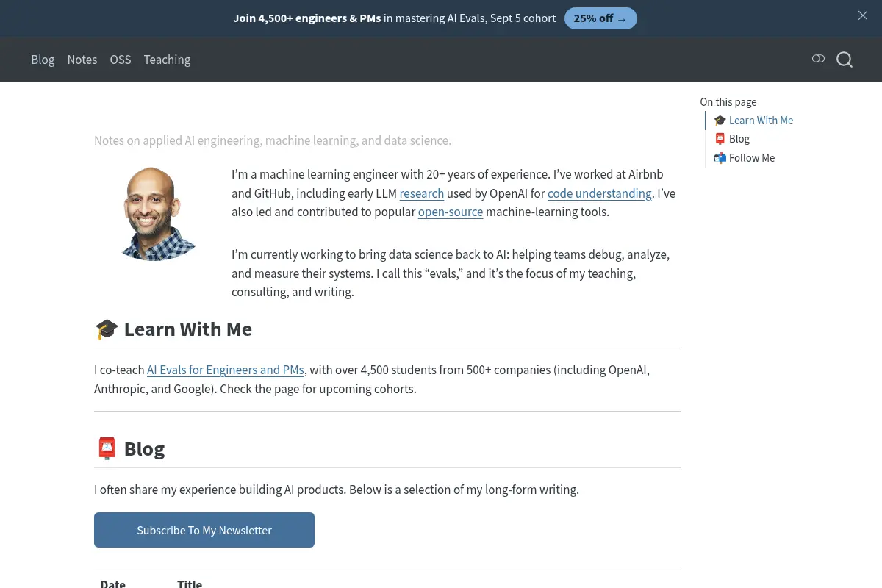The width and height of the screenshot is (882, 588).
Task: Click the Title column header
Action: tap(190, 584)
